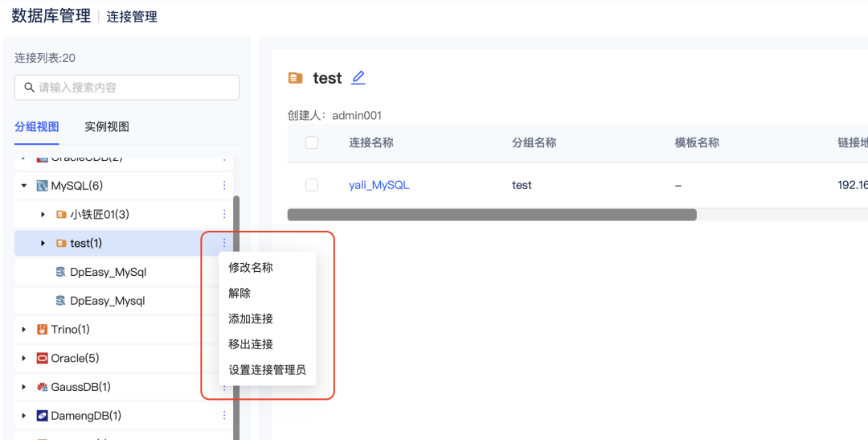
Task: Click the 数据库管理 title
Action: click(51, 15)
